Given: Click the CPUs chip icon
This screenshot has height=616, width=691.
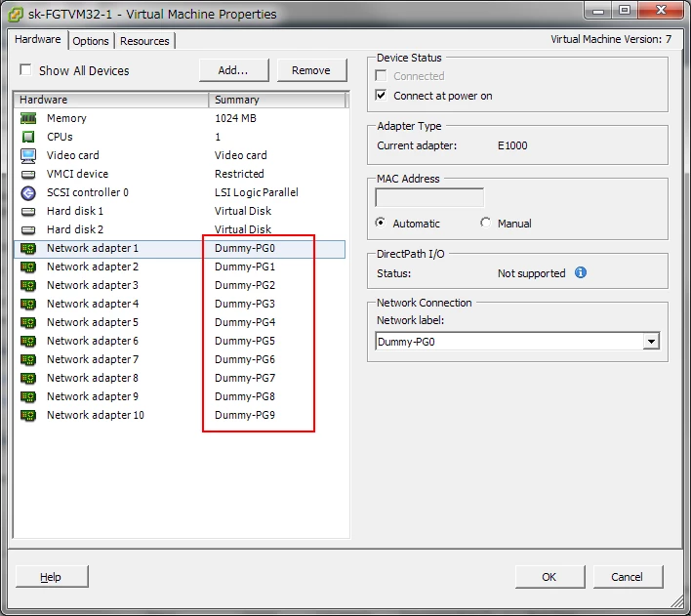Looking at the screenshot, I should [28, 137].
